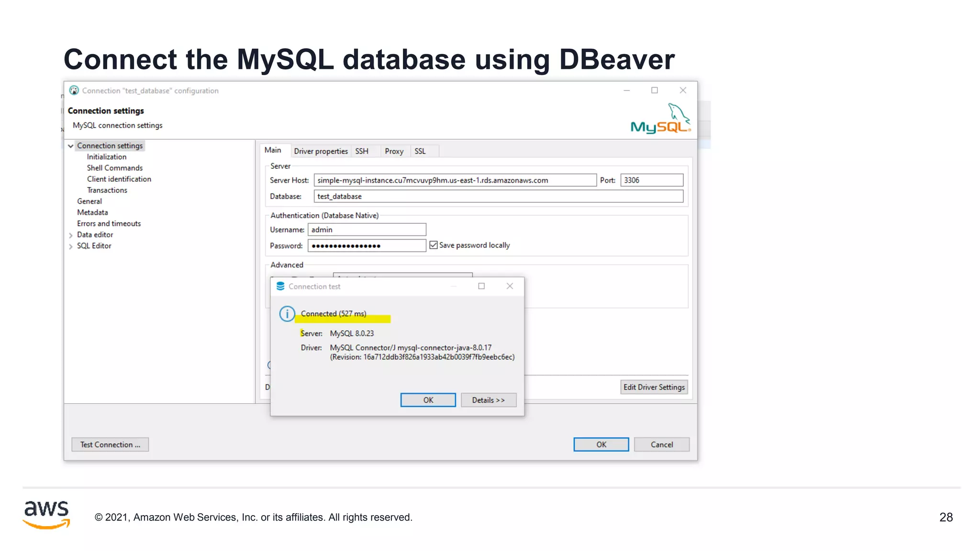Click the driver Revision hash text
The width and height of the screenshot is (980, 551).
click(x=422, y=357)
